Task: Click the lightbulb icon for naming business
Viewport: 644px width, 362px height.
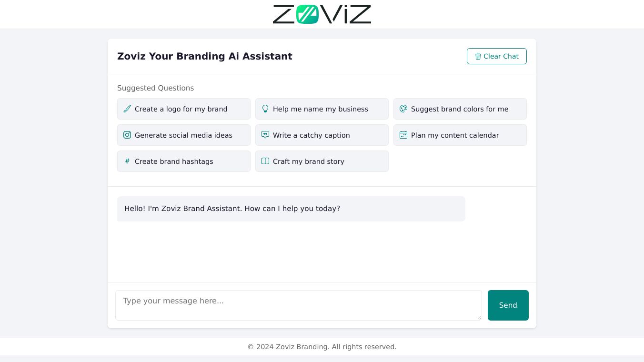Action: coord(265,109)
